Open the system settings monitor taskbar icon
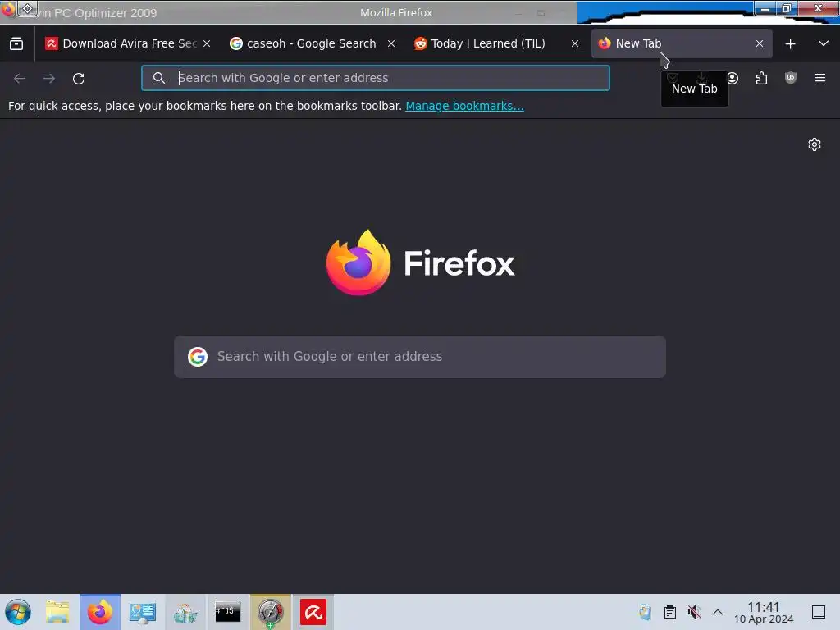Viewport: 840px width, 630px height. (143, 612)
